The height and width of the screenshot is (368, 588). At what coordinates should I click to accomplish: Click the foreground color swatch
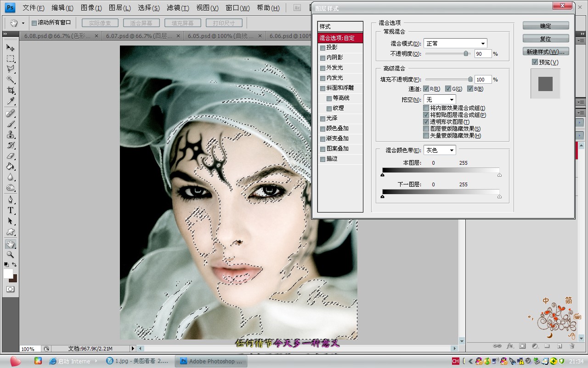click(8, 274)
